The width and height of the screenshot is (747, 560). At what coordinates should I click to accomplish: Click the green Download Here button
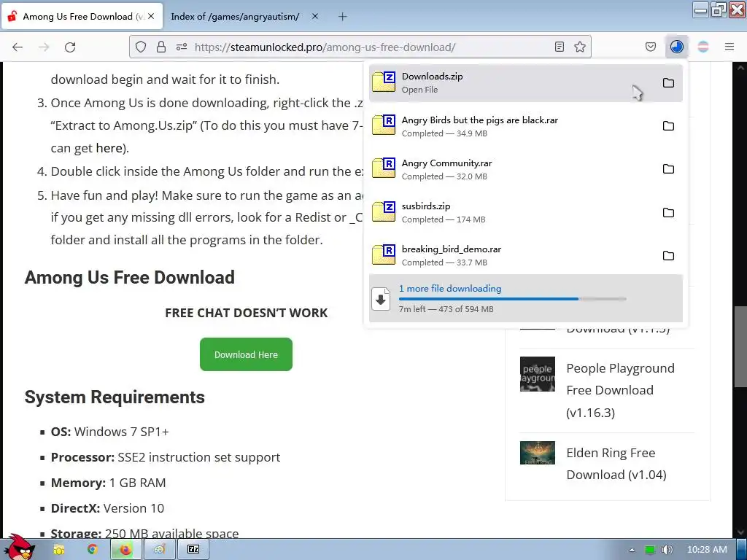pos(246,354)
